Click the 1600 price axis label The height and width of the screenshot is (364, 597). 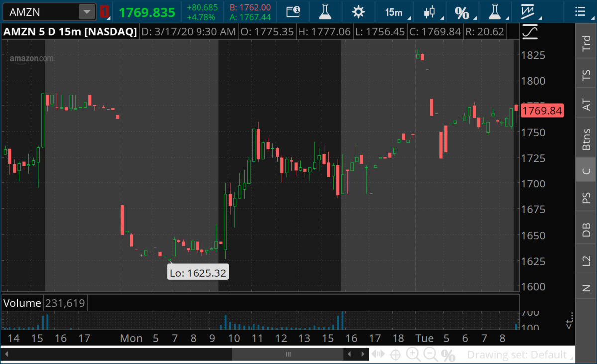click(x=533, y=286)
